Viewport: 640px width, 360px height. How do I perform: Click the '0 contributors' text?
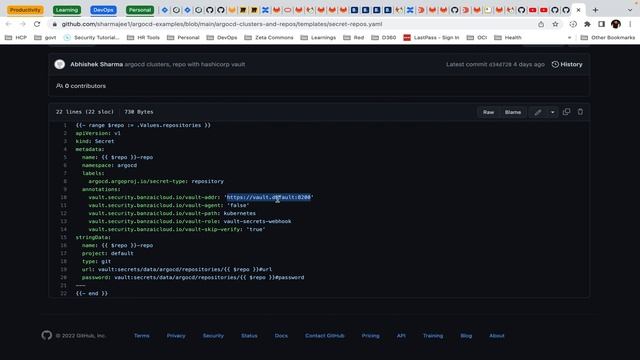81,86
